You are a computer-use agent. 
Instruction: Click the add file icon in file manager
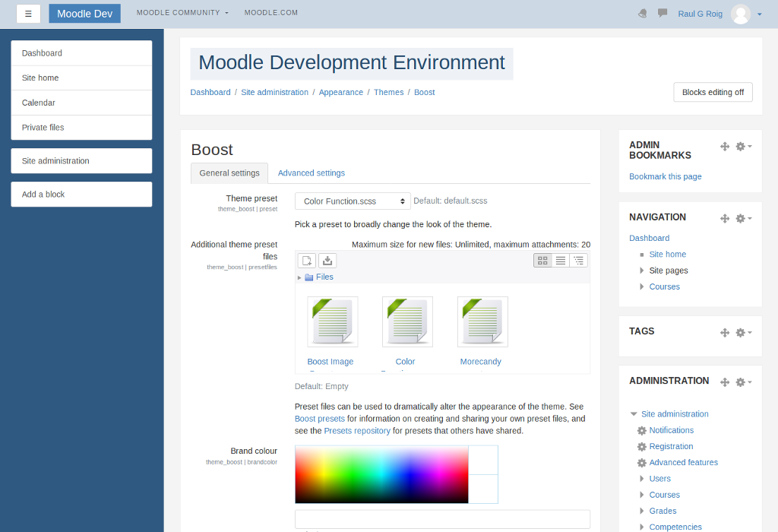pyautogui.click(x=307, y=261)
